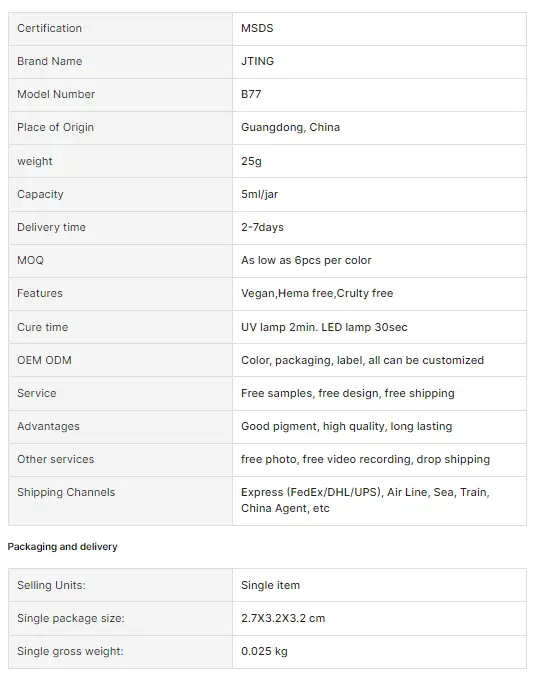Click the Free samples service value
537x678 pixels.
(348, 393)
